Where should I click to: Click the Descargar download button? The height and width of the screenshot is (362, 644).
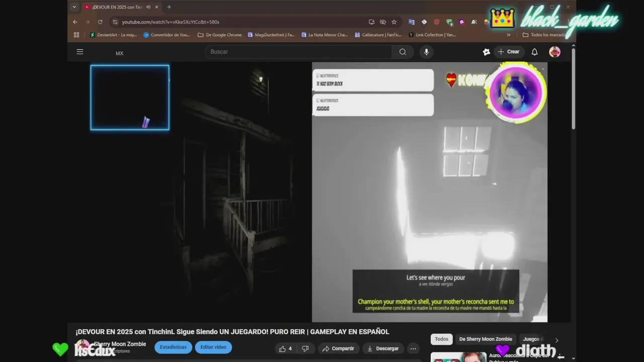click(x=382, y=348)
